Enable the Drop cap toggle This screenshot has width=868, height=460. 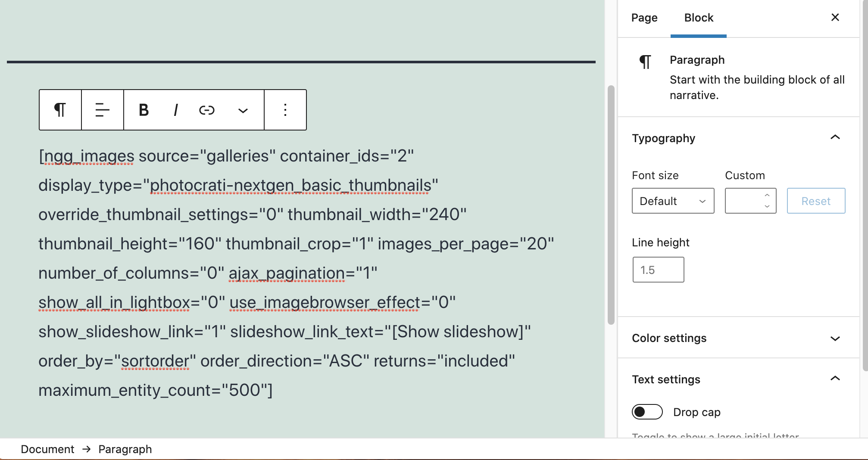pyautogui.click(x=647, y=412)
